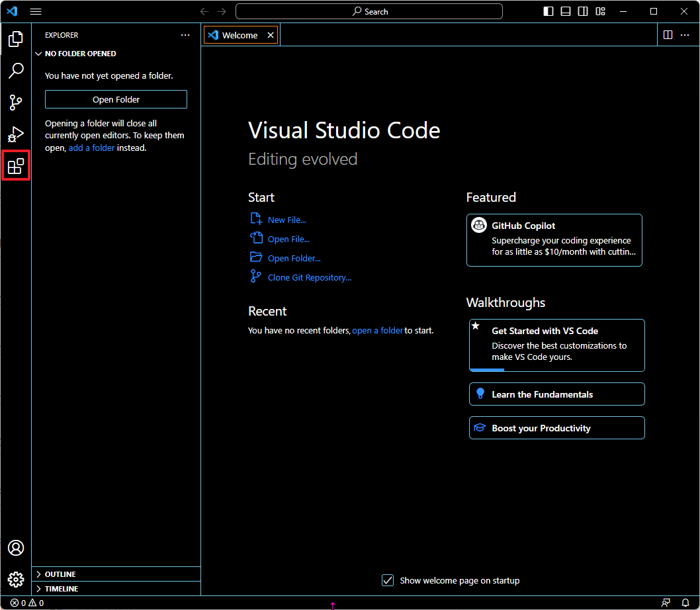Image resolution: width=700 pixels, height=610 pixels.
Task: Click the VS Code logo in title bar
Action: (x=12, y=11)
